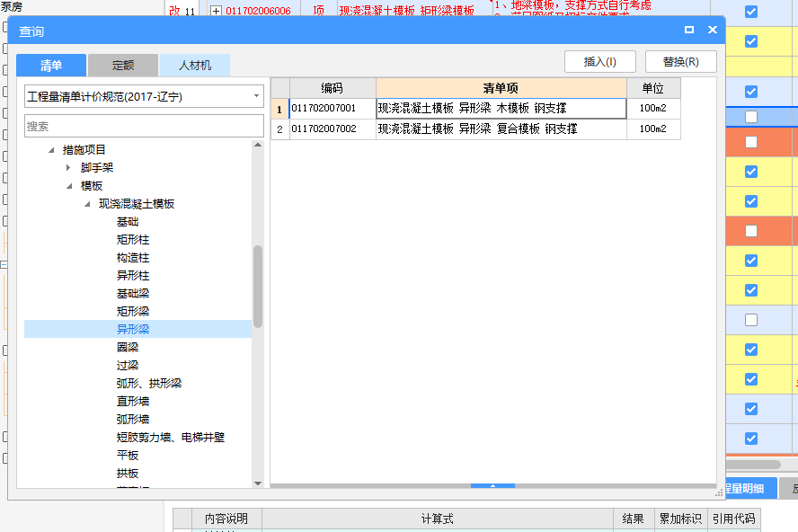Switch to the 定额 tab
798x532 pixels.
pos(122,66)
